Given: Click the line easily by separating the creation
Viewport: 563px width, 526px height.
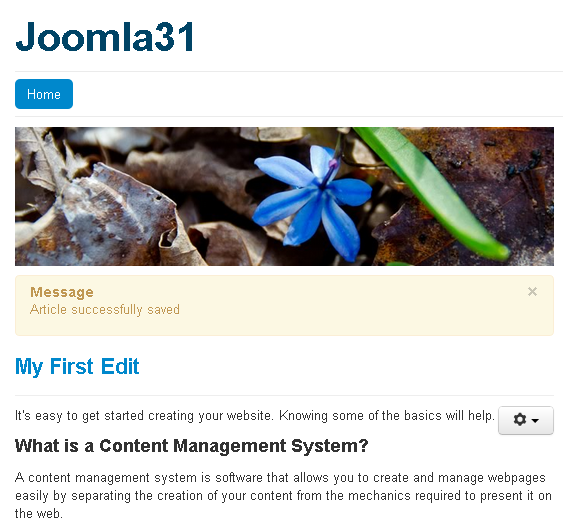Looking at the screenshot, I should point(283,495).
